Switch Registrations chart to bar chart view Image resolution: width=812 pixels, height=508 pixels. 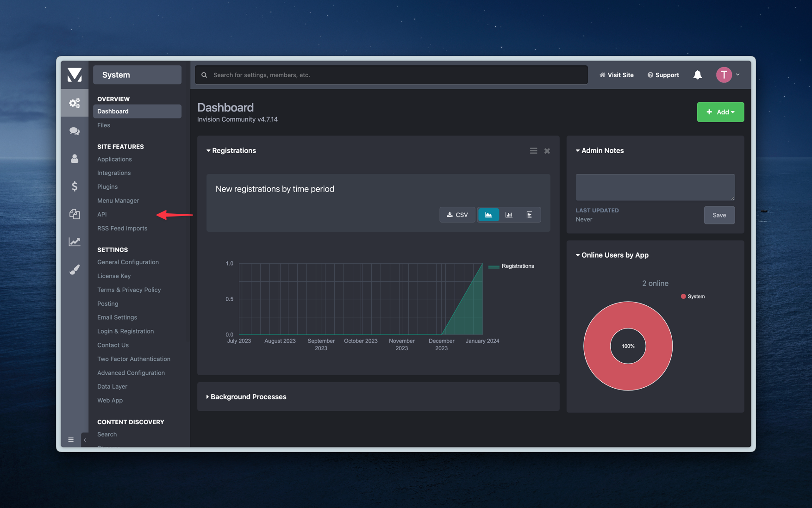click(x=509, y=214)
